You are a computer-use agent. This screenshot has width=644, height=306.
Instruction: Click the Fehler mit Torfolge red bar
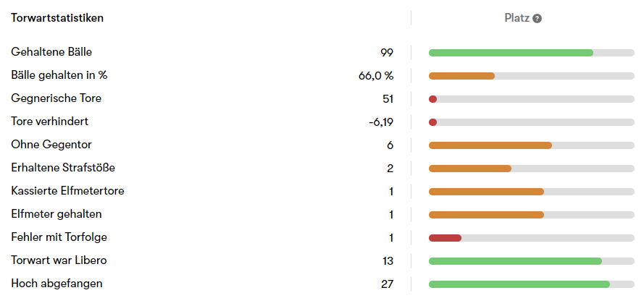[445, 238]
